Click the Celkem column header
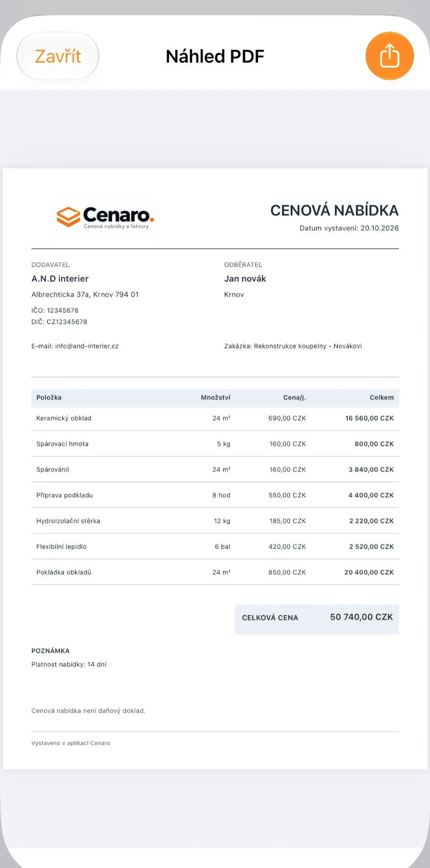 click(x=382, y=397)
